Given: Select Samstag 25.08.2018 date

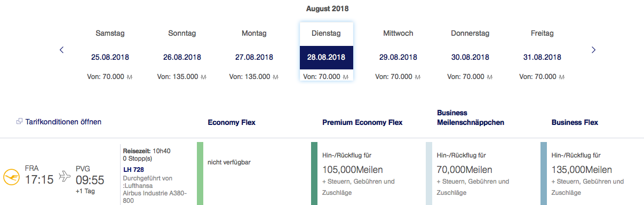Looking at the screenshot, I should point(110,53).
